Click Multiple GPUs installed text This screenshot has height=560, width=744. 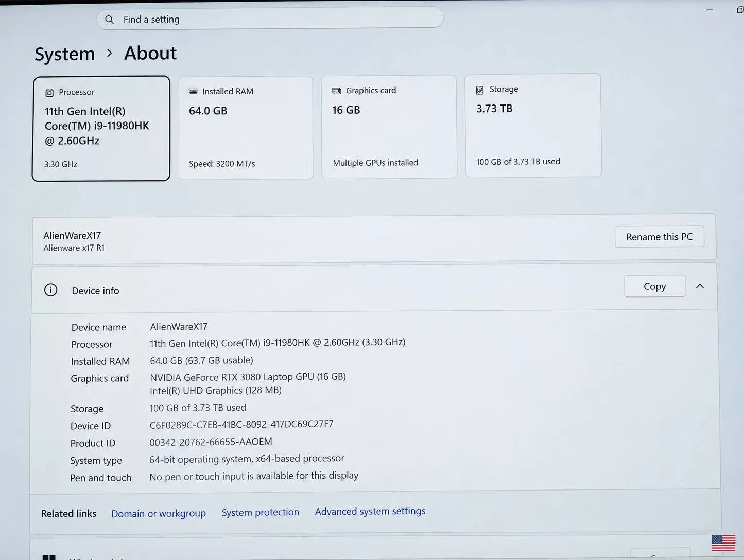[x=375, y=163]
